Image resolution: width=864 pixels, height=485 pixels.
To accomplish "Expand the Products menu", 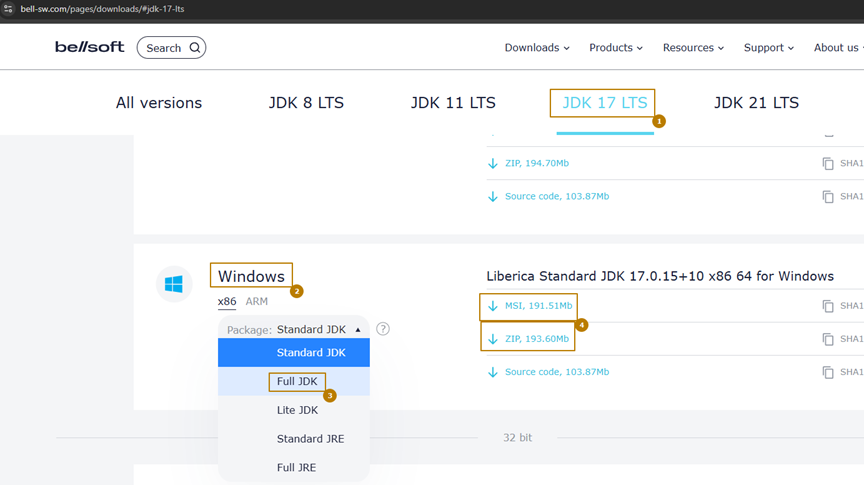I will pyautogui.click(x=616, y=47).
